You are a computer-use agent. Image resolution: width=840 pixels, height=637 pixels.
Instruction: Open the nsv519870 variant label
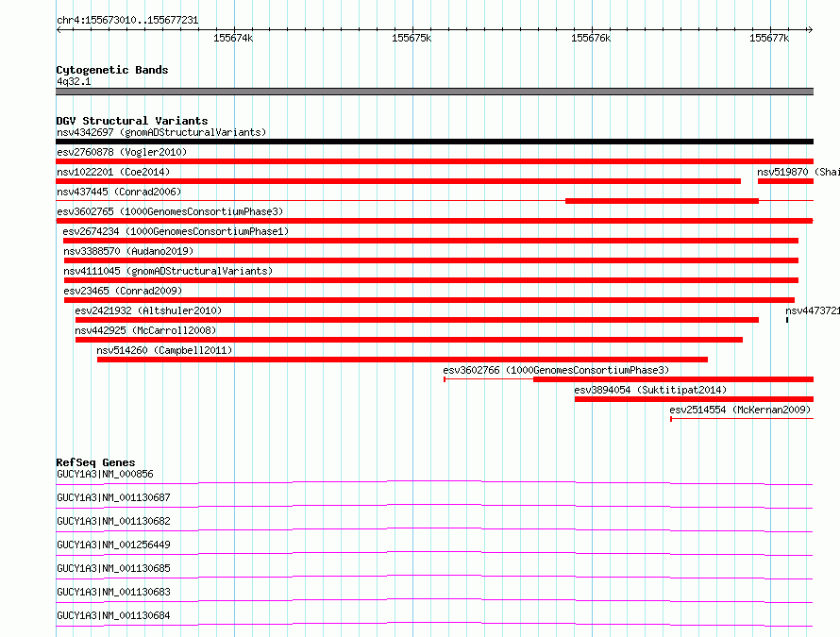pos(798,172)
